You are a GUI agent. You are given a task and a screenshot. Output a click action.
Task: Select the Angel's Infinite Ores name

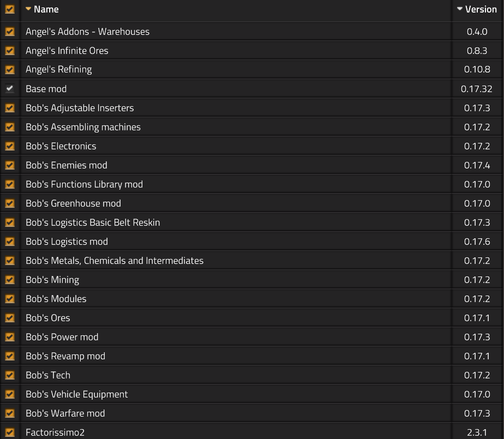(x=67, y=51)
